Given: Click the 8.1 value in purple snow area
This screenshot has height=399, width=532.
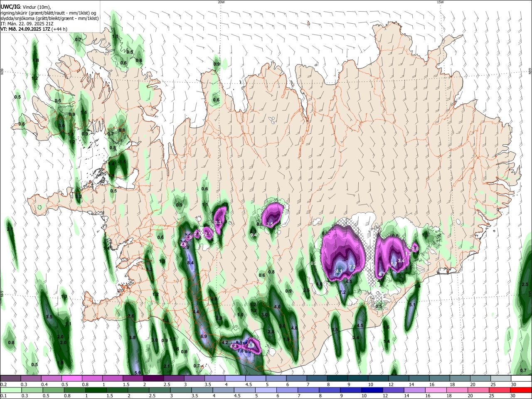Looking at the screenshot, I should pyautogui.click(x=339, y=271).
